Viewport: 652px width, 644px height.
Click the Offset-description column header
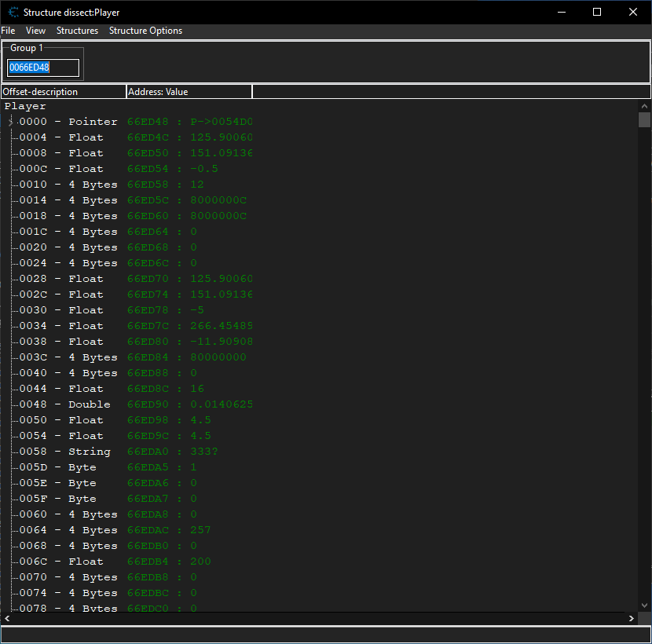click(x=63, y=92)
